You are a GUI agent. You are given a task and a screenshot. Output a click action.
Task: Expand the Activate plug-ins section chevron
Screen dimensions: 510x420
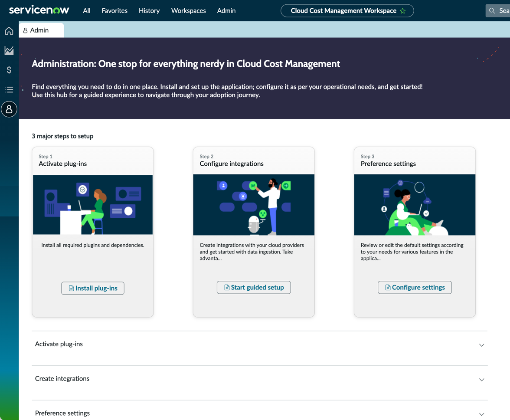[482, 345]
